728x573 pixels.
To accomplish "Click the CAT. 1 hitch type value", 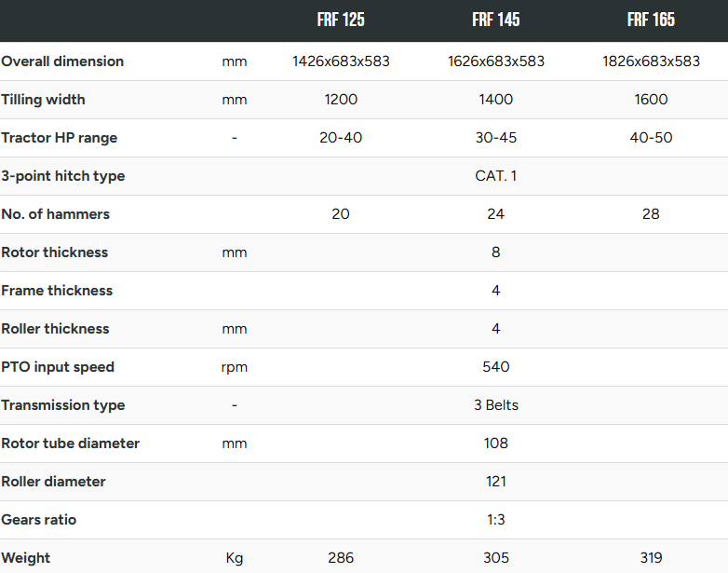I will [496, 176].
